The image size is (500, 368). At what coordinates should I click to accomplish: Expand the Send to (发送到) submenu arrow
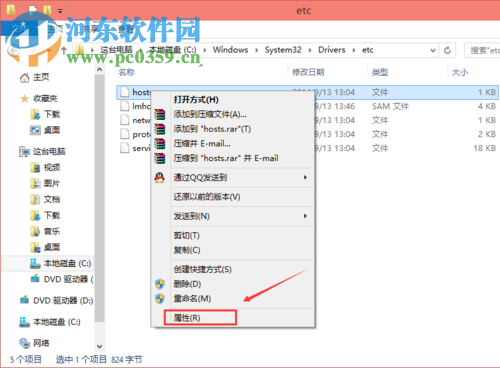click(305, 216)
